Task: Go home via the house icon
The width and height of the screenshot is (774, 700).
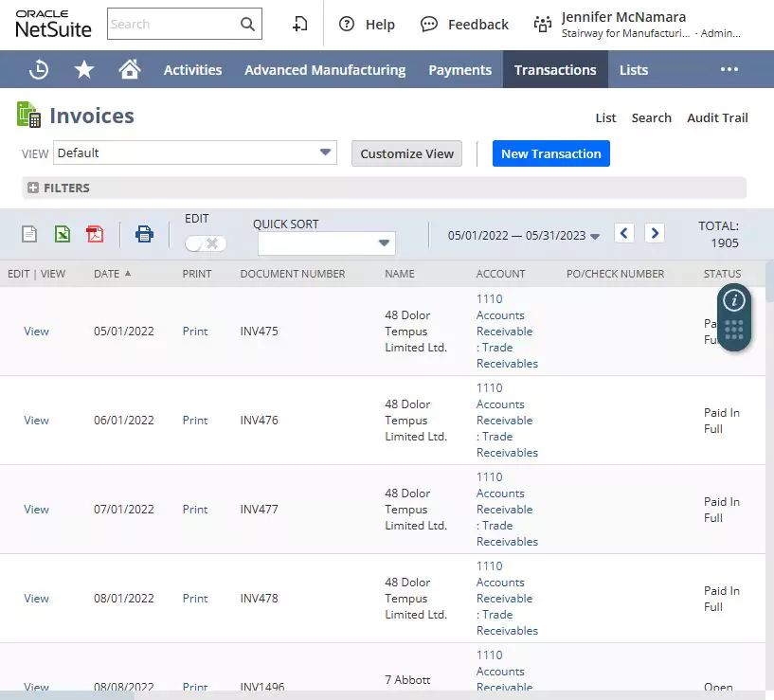Action: [131, 68]
